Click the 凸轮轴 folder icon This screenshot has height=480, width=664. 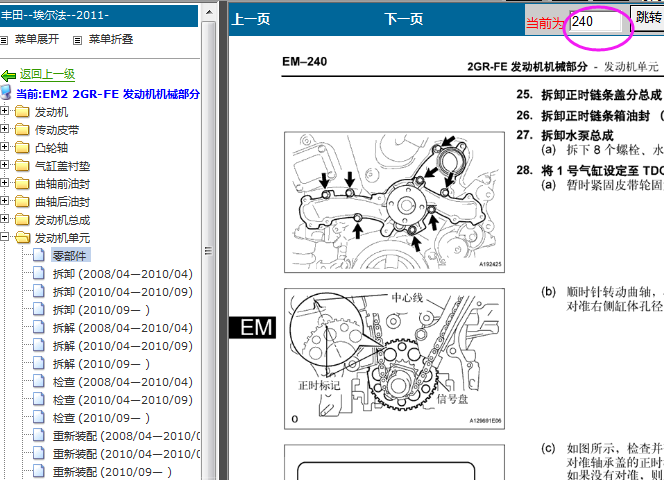[x=22, y=147]
